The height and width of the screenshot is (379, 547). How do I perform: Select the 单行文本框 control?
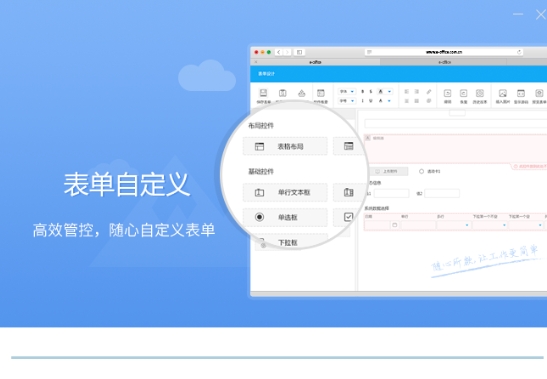[285, 192]
